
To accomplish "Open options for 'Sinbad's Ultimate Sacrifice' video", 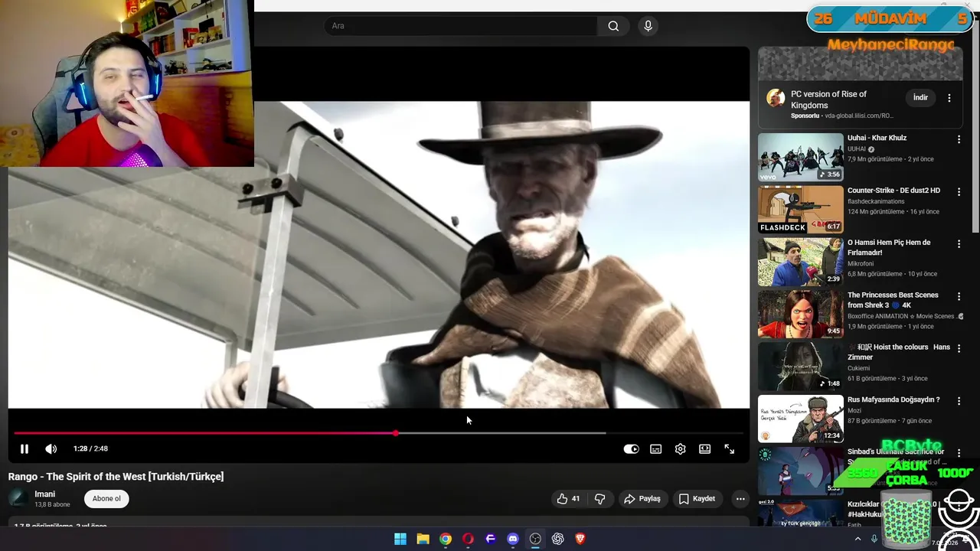I will coord(959,453).
